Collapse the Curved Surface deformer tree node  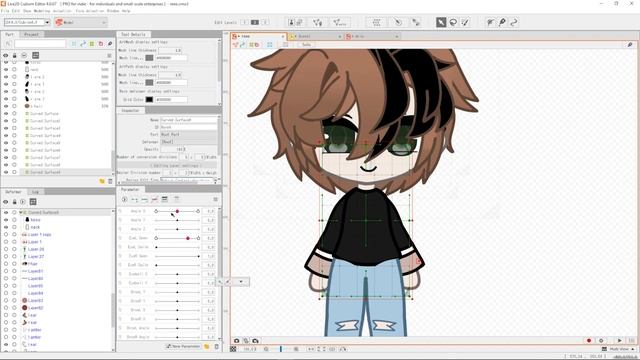[x=21, y=213]
